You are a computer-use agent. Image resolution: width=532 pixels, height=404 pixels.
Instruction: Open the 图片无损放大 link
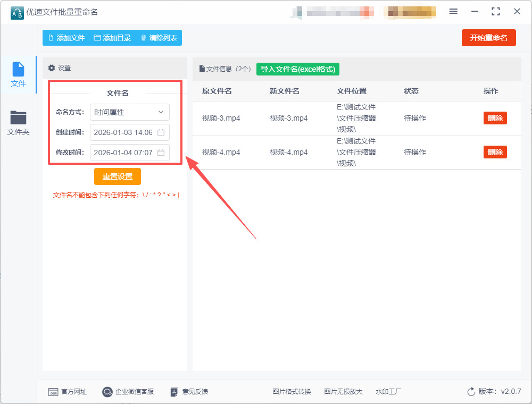tap(343, 392)
